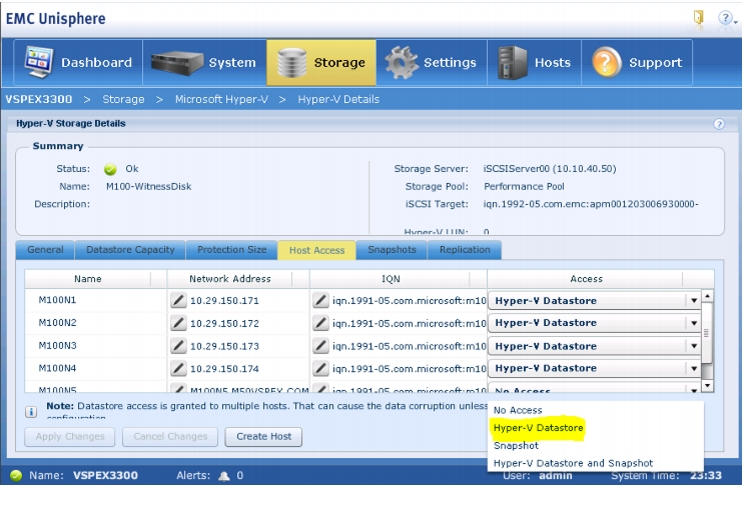Open the Dashboard section
The image size is (743, 509).
click(78, 63)
